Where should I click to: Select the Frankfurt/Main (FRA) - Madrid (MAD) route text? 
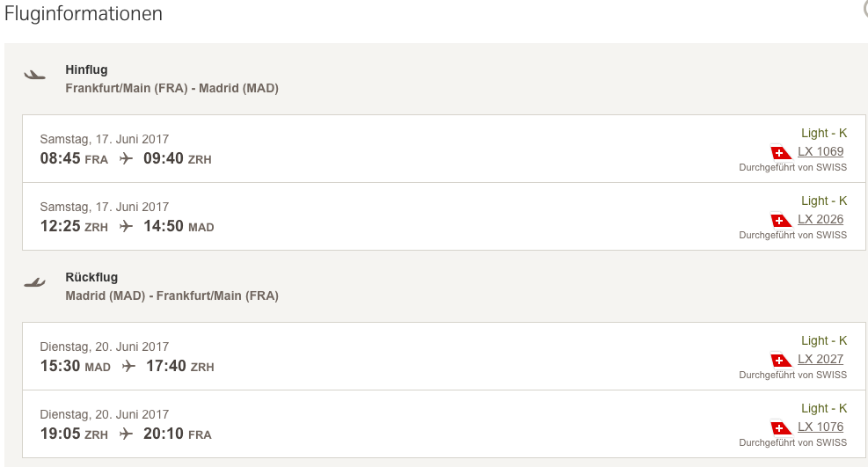[x=171, y=88]
